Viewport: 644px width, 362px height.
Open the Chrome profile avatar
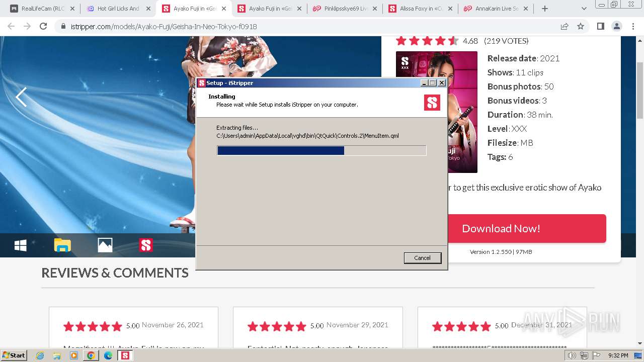click(x=616, y=26)
